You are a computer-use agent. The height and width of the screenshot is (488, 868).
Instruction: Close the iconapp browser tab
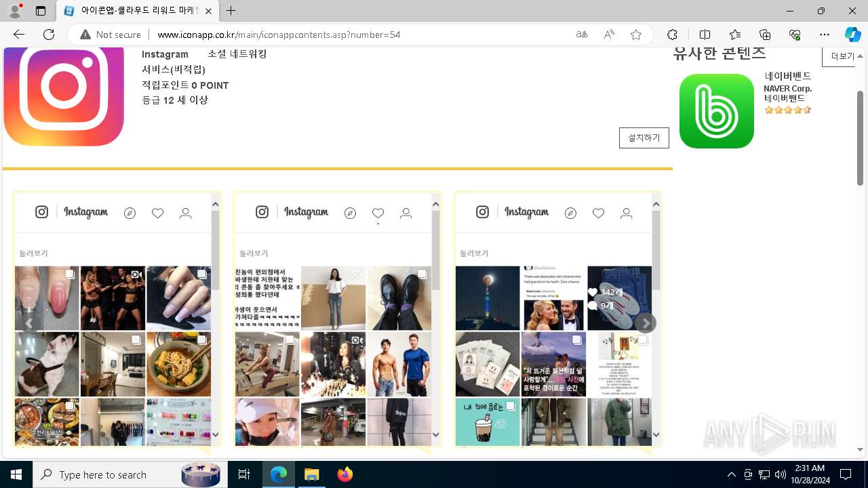[x=208, y=11]
